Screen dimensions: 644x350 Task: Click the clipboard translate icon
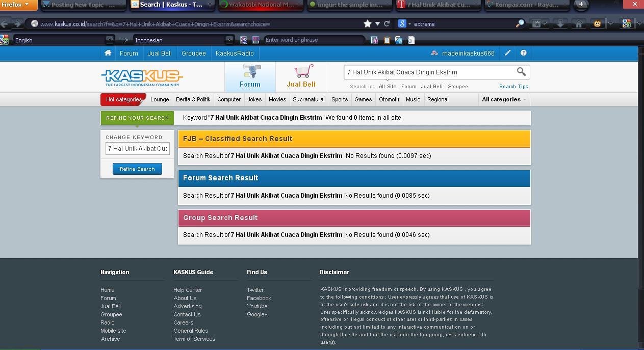point(387,40)
